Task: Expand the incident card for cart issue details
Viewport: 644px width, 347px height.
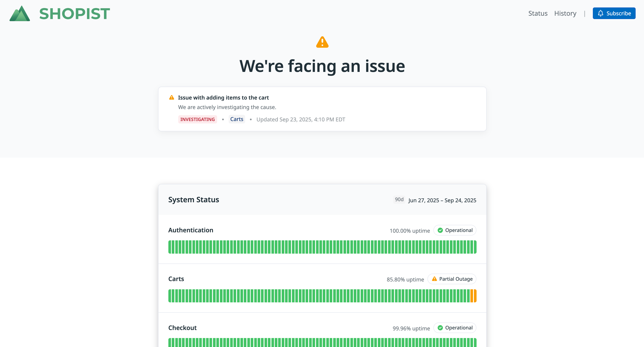Action: tap(322, 109)
